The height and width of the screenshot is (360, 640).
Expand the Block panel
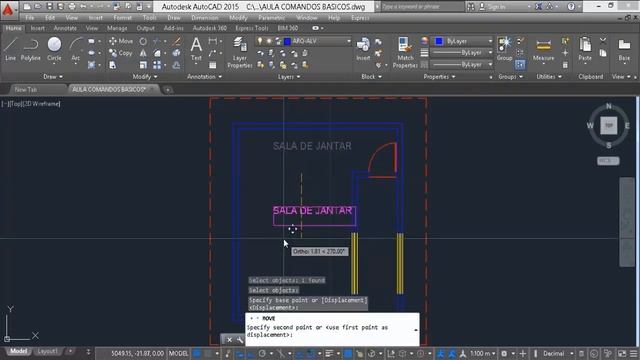pyautogui.click(x=371, y=76)
